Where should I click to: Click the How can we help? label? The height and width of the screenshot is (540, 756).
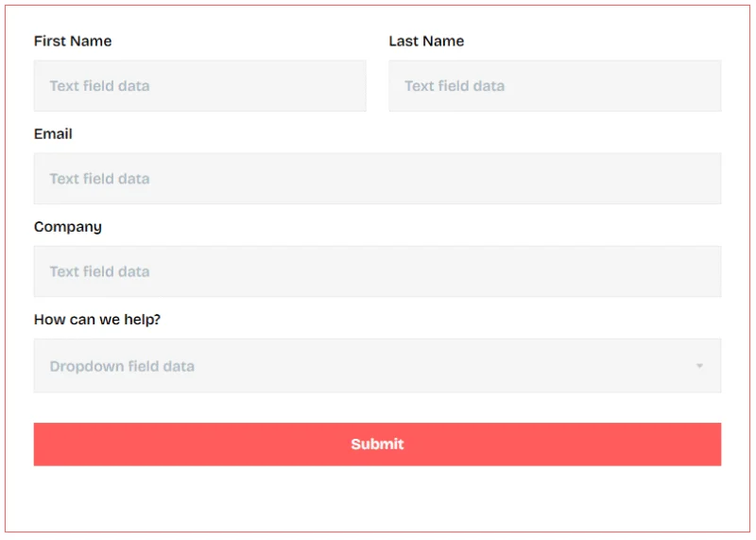pyautogui.click(x=97, y=320)
